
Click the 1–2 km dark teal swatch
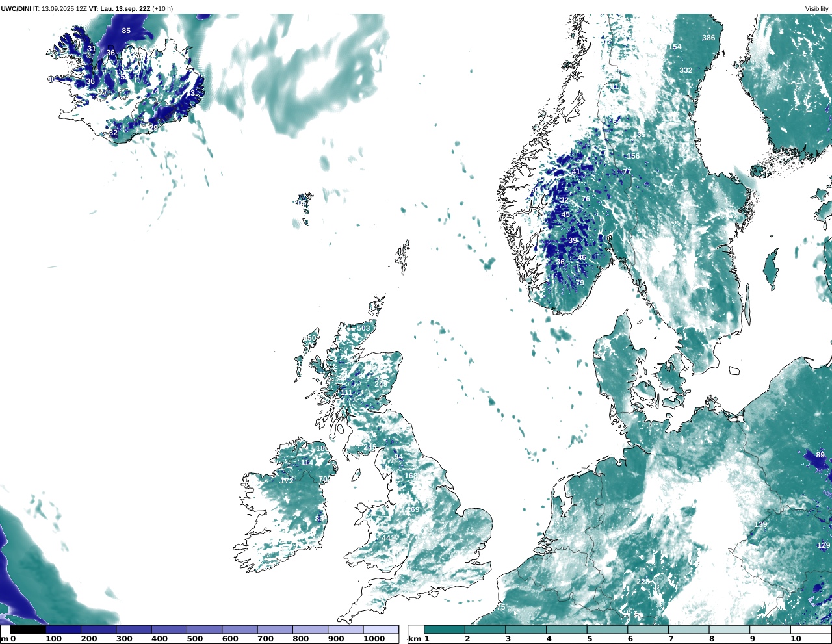(445, 629)
